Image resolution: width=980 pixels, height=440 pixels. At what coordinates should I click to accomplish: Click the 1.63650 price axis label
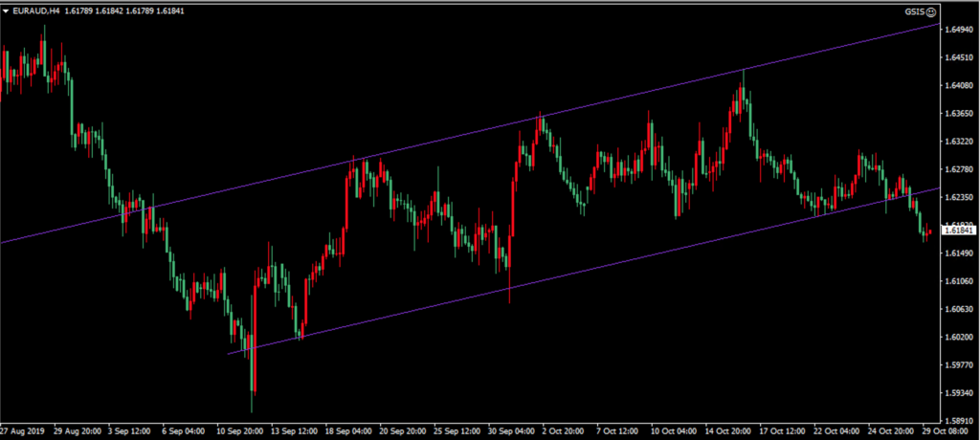click(959, 114)
